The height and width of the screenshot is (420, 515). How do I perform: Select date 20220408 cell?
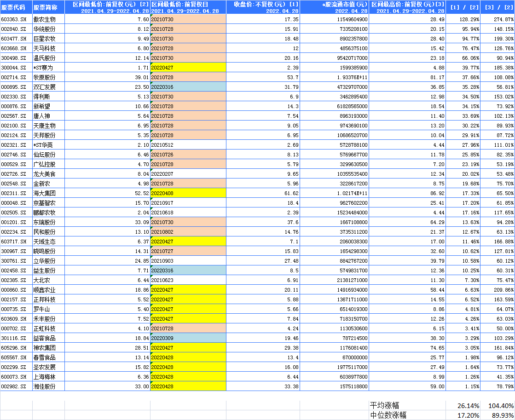[188, 193]
